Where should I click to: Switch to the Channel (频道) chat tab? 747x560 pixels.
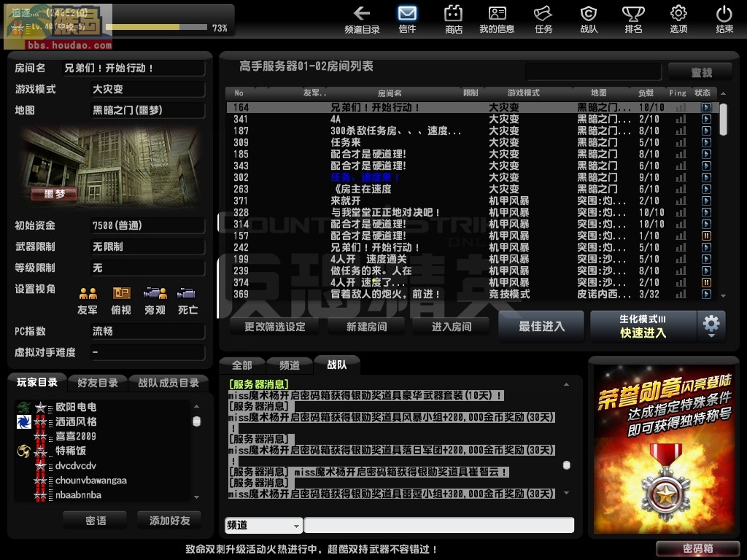(289, 365)
